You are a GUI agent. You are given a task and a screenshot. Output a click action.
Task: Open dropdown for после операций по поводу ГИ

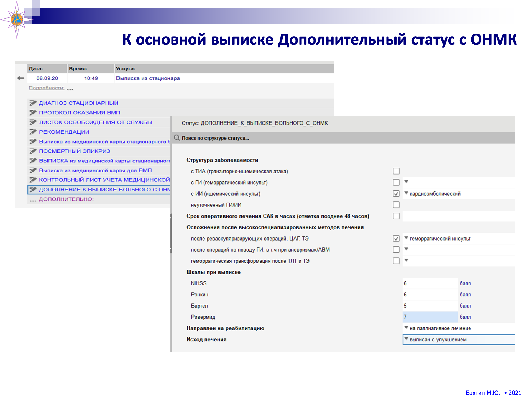[x=406, y=249]
